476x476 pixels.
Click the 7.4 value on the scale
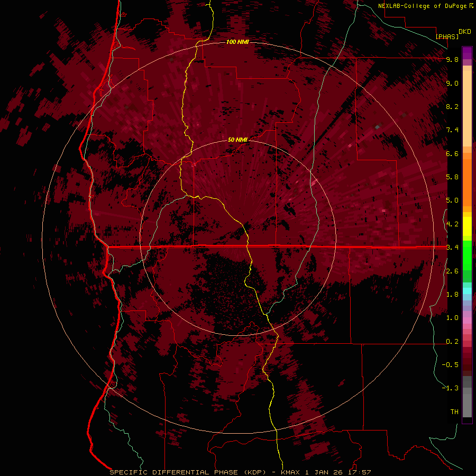[452, 130]
